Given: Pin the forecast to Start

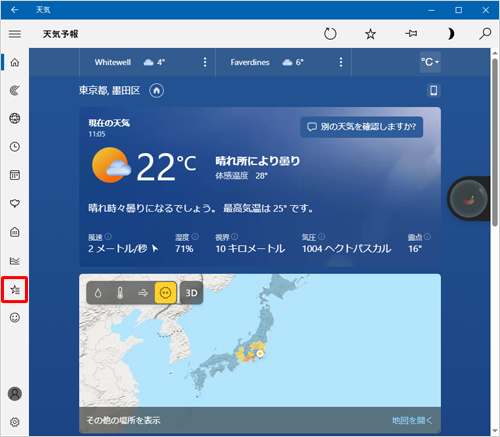Looking at the screenshot, I should pos(411,33).
